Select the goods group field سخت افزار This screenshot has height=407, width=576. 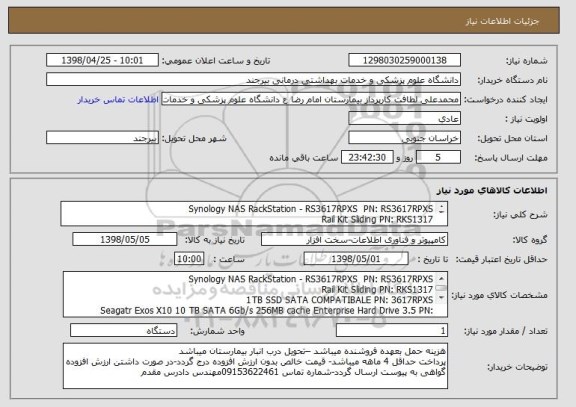(354, 240)
